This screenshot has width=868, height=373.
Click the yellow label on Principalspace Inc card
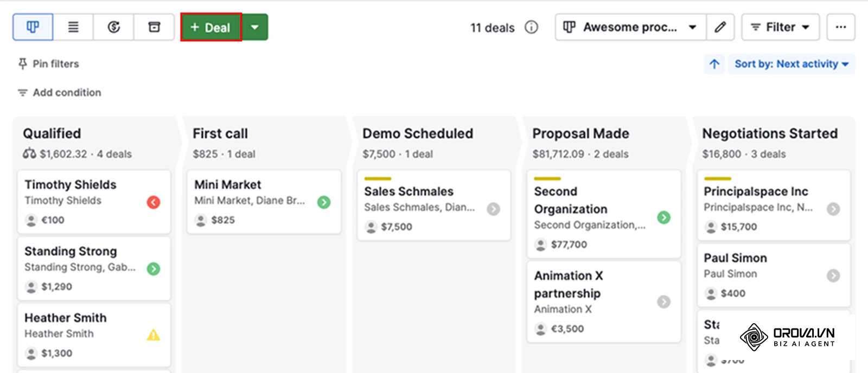[x=718, y=178]
